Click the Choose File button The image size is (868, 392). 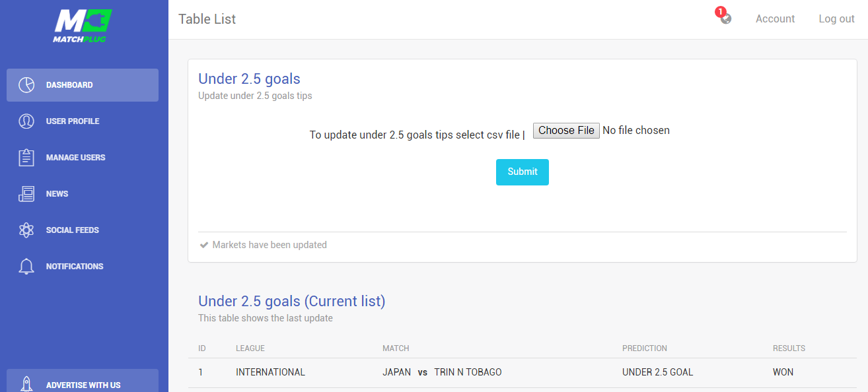pyautogui.click(x=566, y=131)
